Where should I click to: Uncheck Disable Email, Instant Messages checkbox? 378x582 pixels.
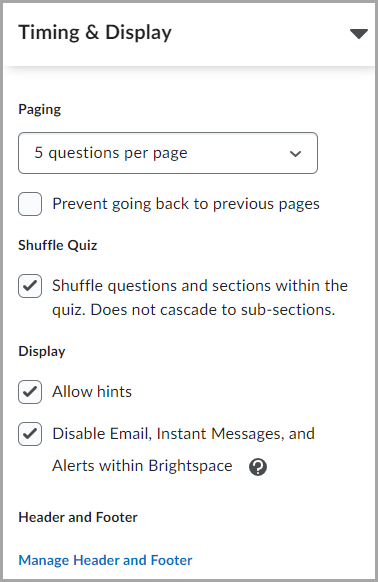pos(30,434)
